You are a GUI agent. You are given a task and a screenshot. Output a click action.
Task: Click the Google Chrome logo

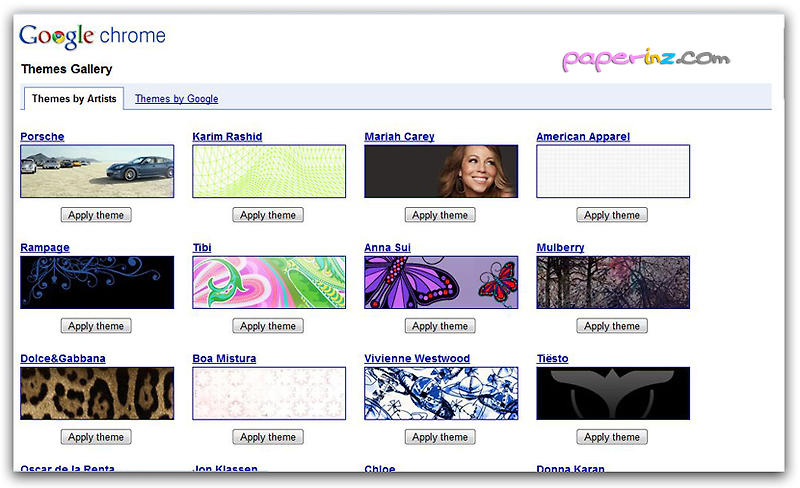(92, 36)
